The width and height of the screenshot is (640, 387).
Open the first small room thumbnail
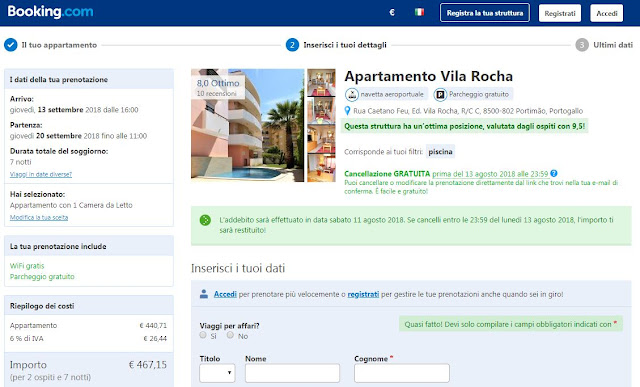click(x=321, y=82)
